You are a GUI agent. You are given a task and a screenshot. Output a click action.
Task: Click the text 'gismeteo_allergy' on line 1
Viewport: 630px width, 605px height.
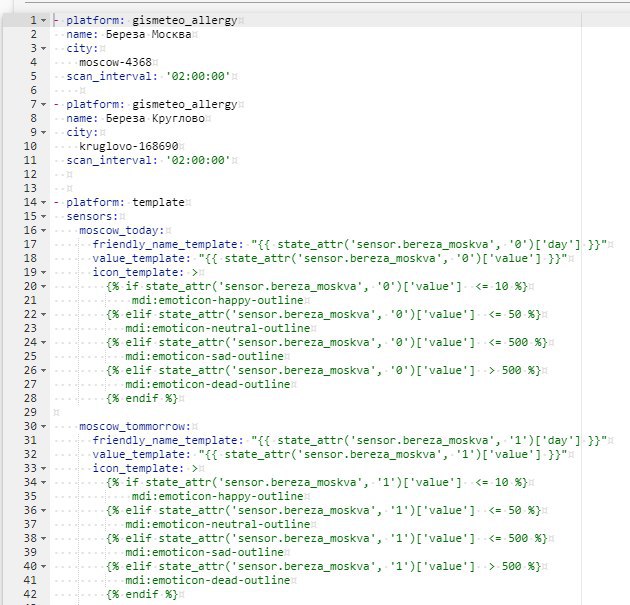[x=184, y=20]
